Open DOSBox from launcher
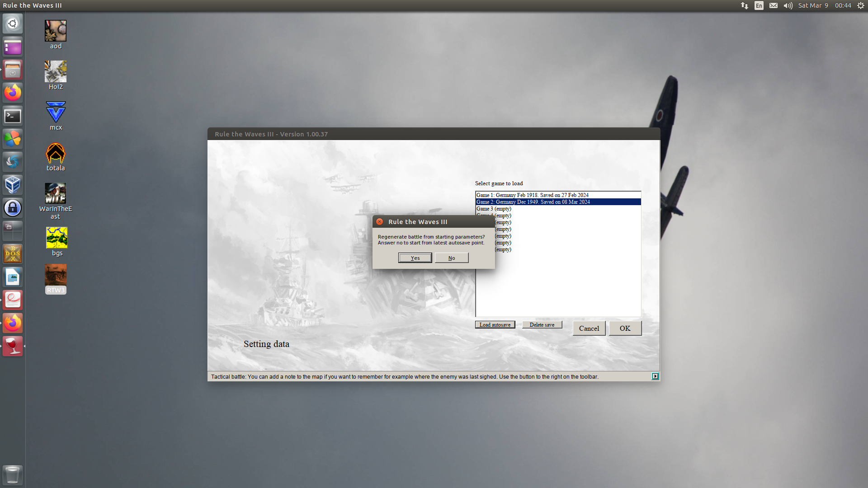The width and height of the screenshot is (868, 488). pos(13,254)
